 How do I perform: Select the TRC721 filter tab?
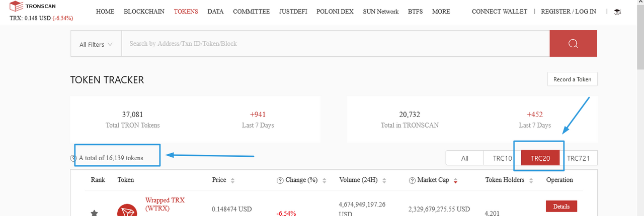[578, 158]
